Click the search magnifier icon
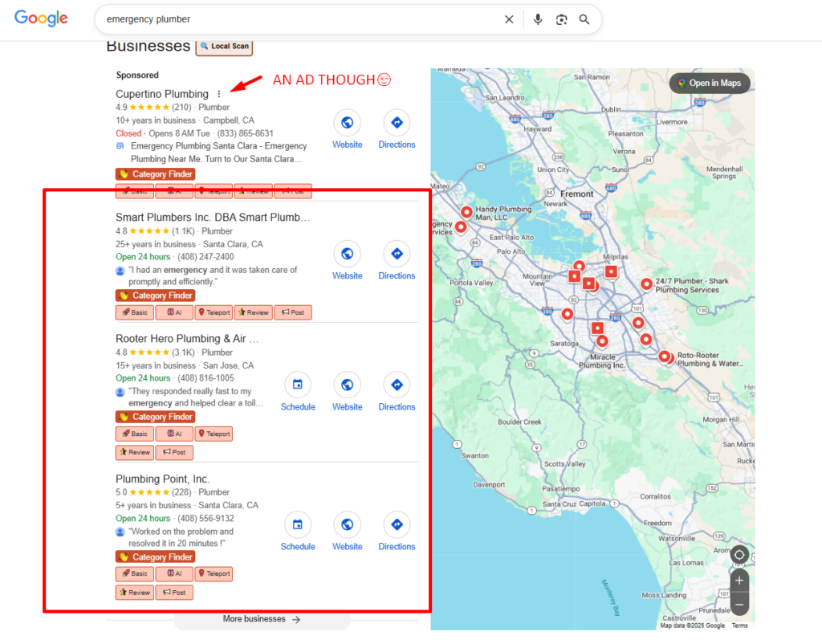 coord(584,18)
